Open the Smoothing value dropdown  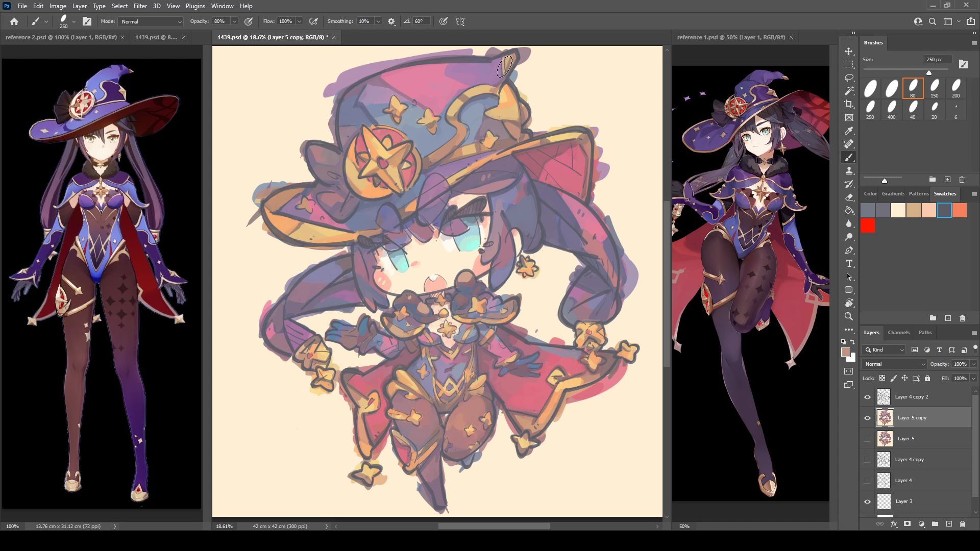(x=378, y=21)
